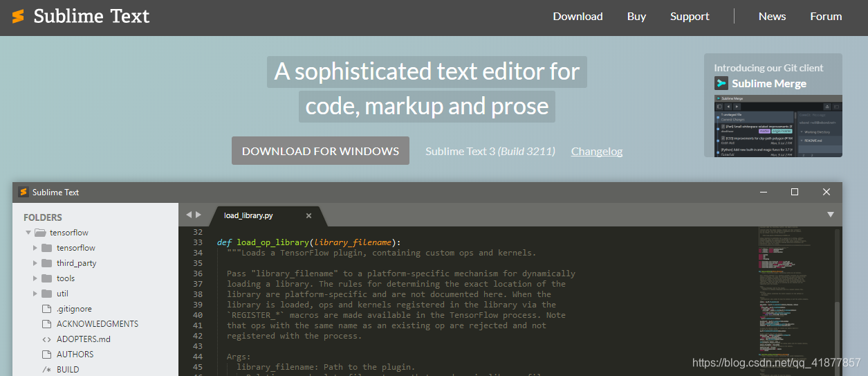Image resolution: width=868 pixels, height=376 pixels.
Task: Click DOWNLOAD FOR WINDOWS button
Action: coord(320,151)
